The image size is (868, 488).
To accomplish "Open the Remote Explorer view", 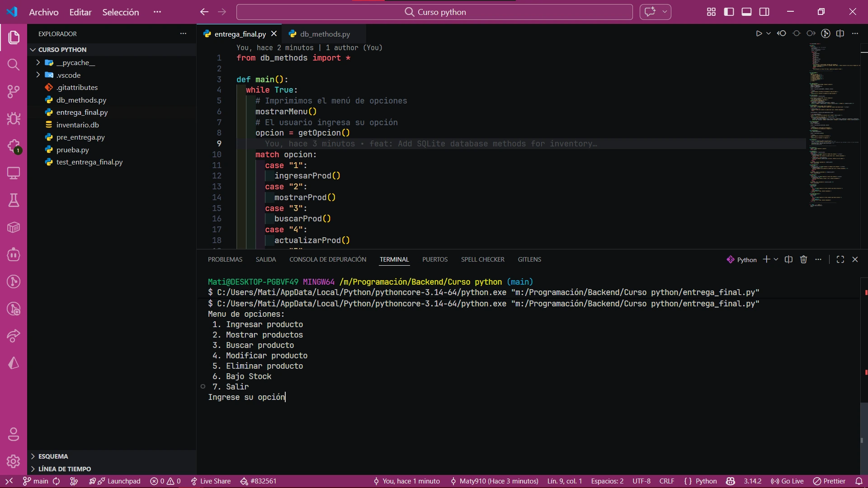I will coord(14,173).
